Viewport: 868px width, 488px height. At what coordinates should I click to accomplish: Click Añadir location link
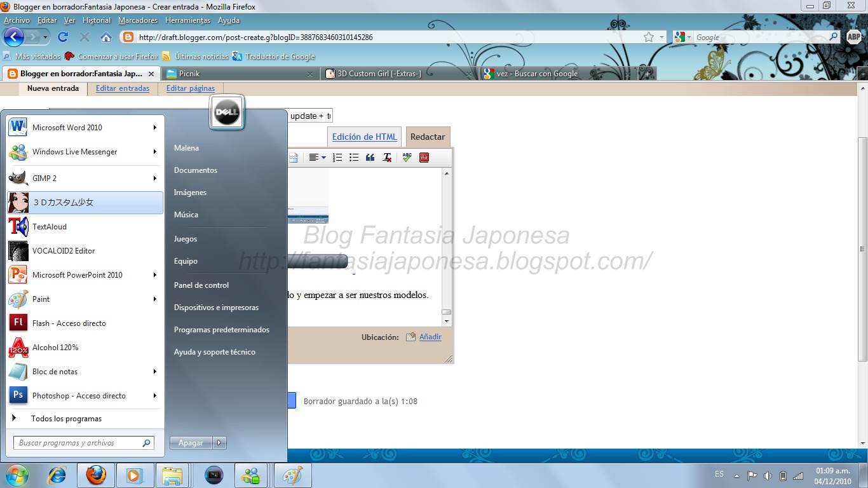tap(430, 337)
